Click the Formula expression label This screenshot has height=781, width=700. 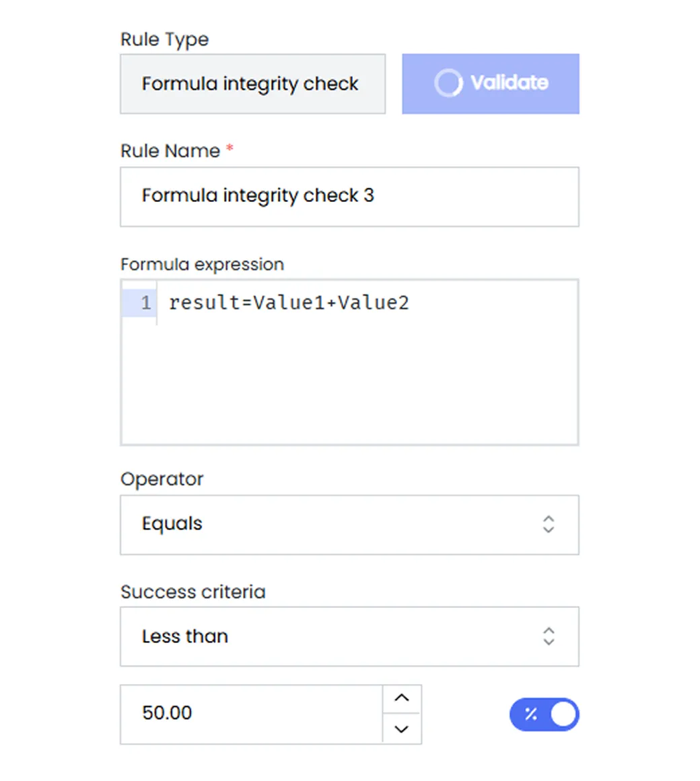pos(202,265)
